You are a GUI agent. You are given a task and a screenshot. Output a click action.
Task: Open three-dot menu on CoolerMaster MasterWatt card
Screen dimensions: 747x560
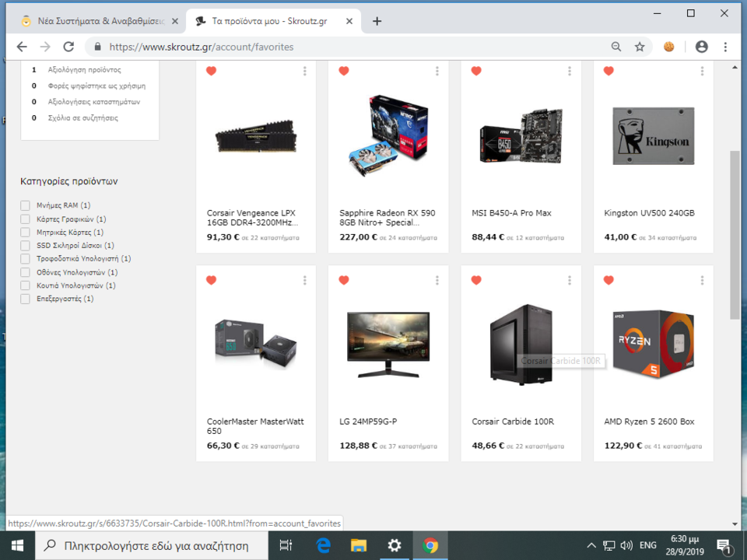[305, 281]
